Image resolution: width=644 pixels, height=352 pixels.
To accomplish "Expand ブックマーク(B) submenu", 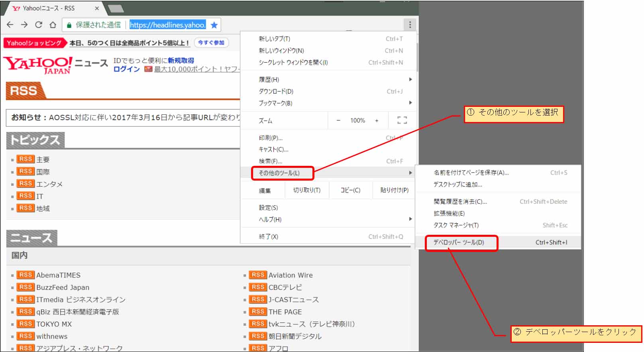I will tap(329, 103).
